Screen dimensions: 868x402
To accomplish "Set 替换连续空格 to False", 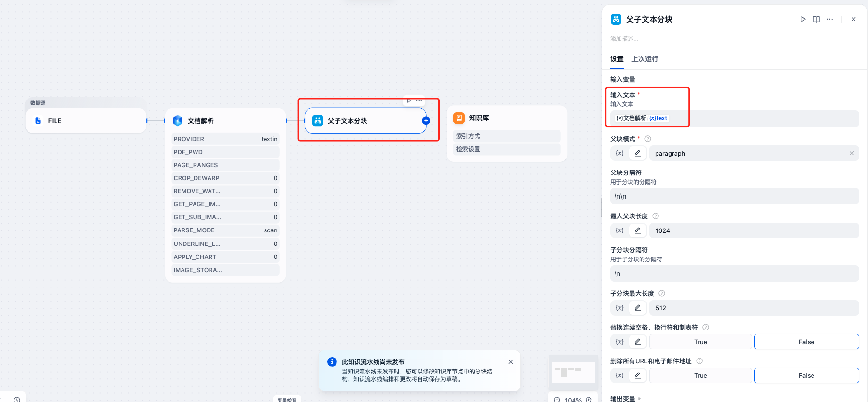I will (x=806, y=342).
